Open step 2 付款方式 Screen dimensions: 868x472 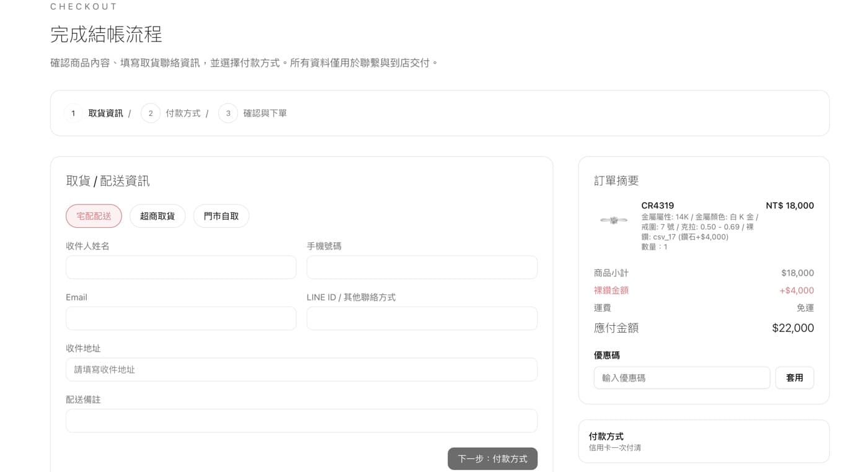tap(172, 113)
